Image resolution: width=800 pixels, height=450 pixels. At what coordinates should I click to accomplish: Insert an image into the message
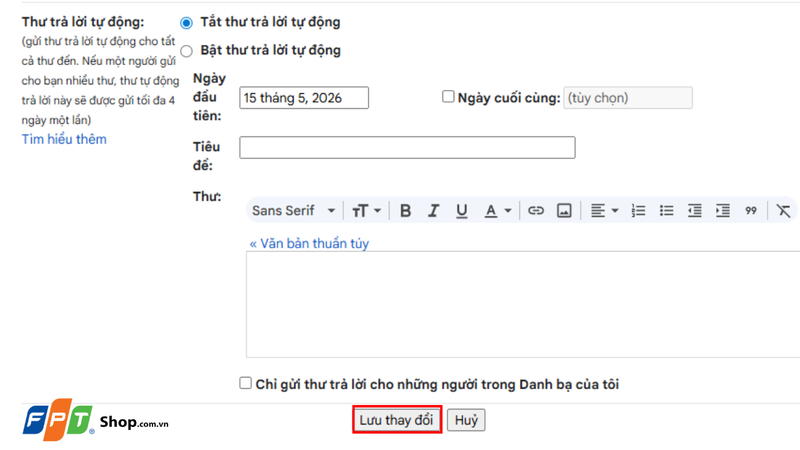click(x=564, y=211)
